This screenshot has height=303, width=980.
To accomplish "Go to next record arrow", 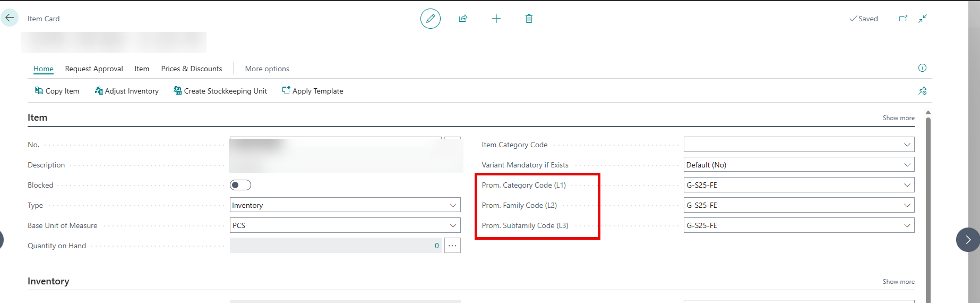I will [968, 240].
